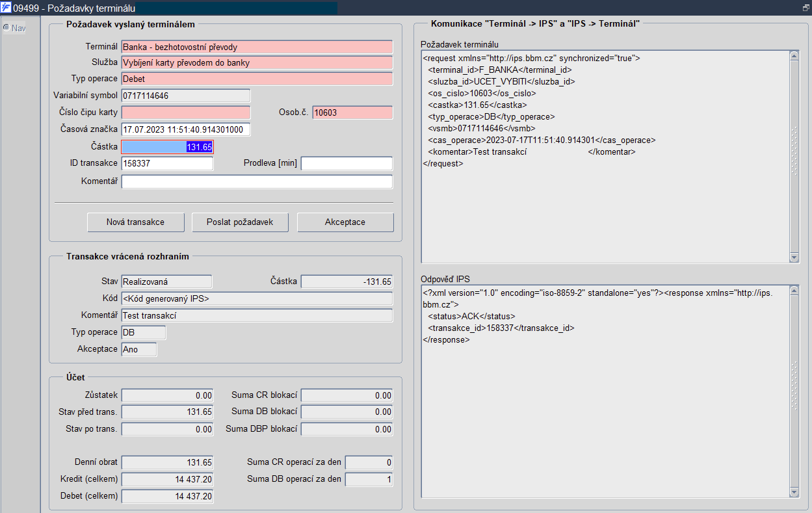Click the Akceptace button

coord(345,222)
